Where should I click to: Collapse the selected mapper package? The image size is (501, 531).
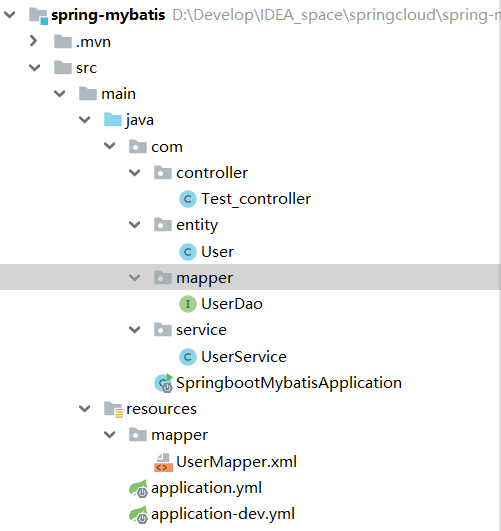pos(134,278)
